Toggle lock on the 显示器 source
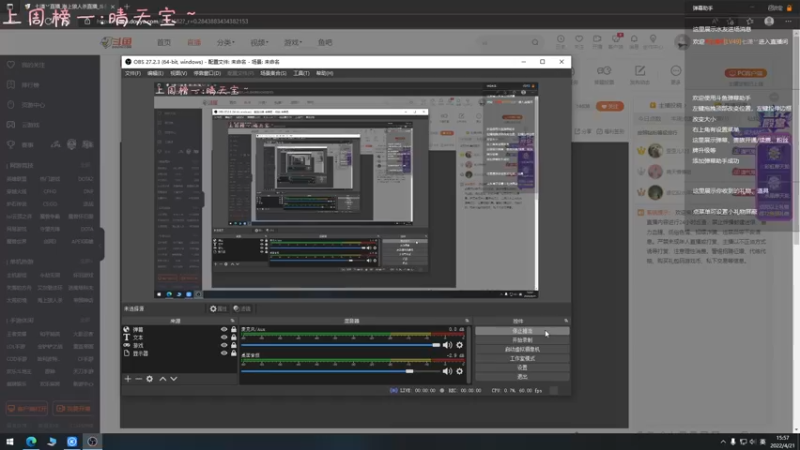This screenshot has width=800, height=450. click(x=234, y=353)
